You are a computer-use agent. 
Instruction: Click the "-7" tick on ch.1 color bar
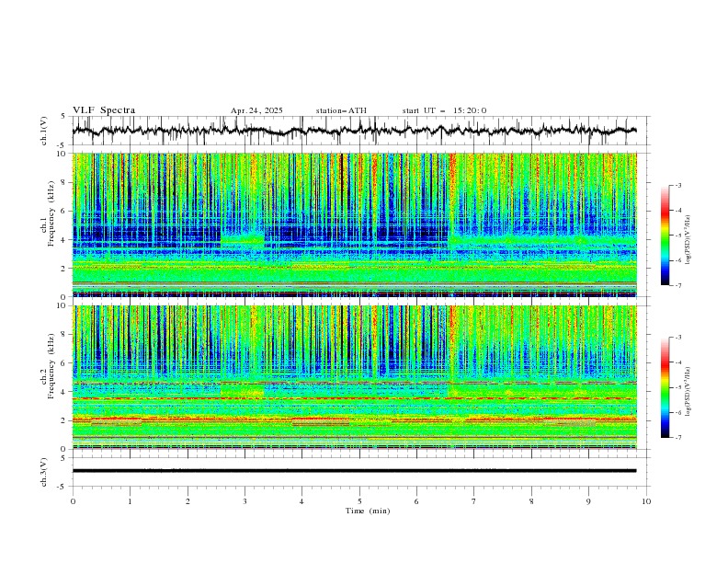click(x=678, y=285)
